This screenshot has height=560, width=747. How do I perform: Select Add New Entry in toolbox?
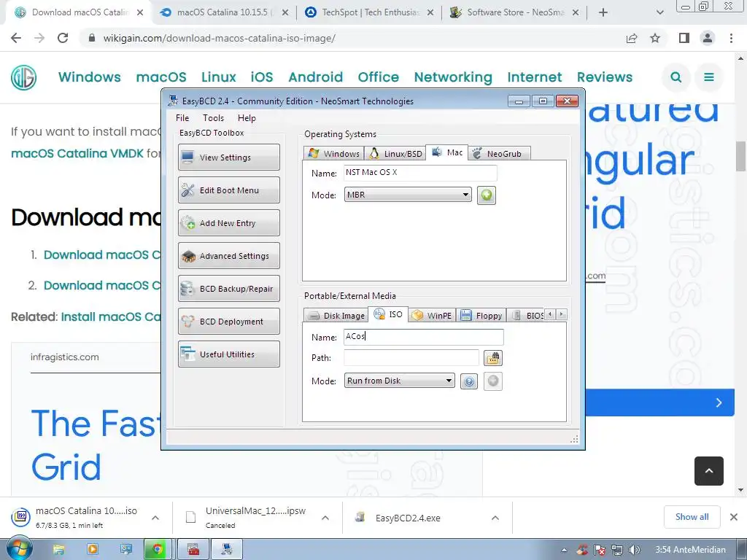pos(228,223)
